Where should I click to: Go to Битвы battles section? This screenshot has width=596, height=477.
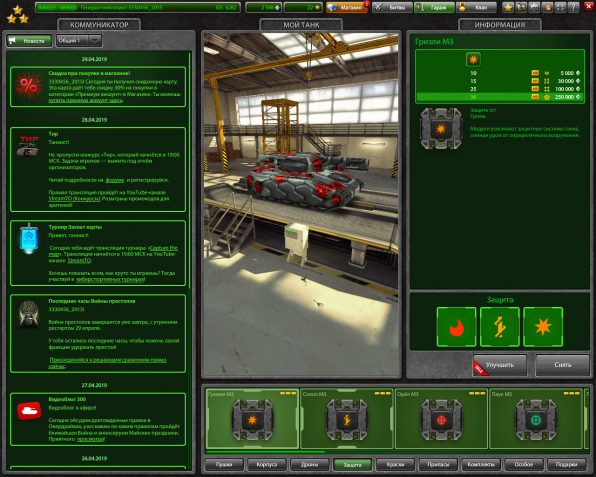click(392, 8)
